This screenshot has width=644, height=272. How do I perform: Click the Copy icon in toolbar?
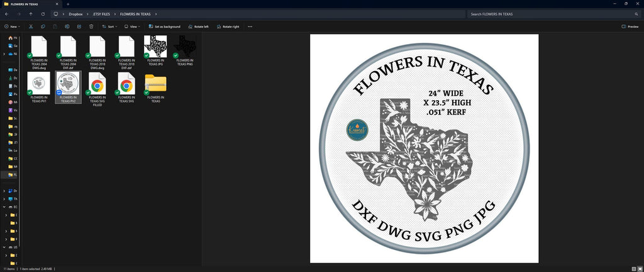(x=43, y=26)
